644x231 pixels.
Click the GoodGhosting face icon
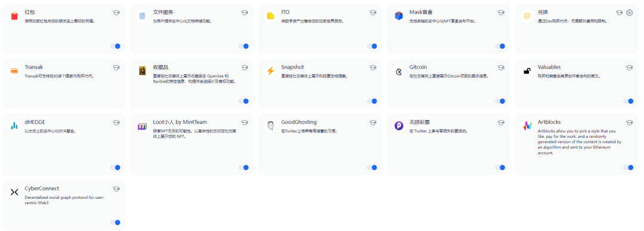point(270,126)
